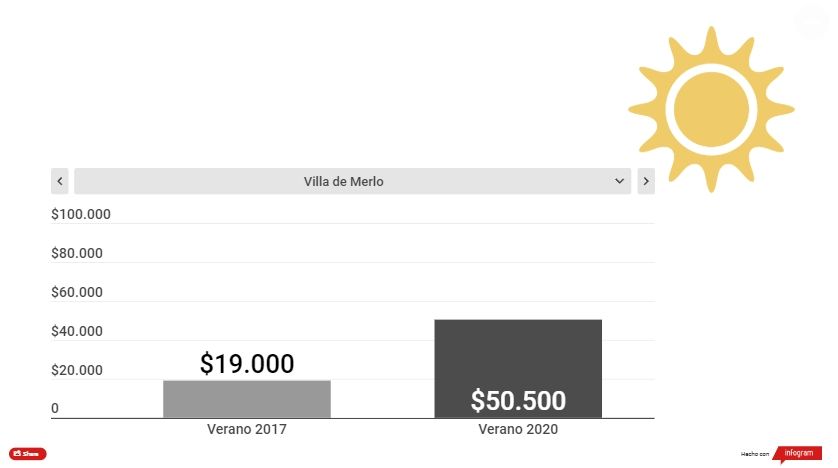Click the $60.000 axis label
The image size is (838, 468).
(x=77, y=292)
